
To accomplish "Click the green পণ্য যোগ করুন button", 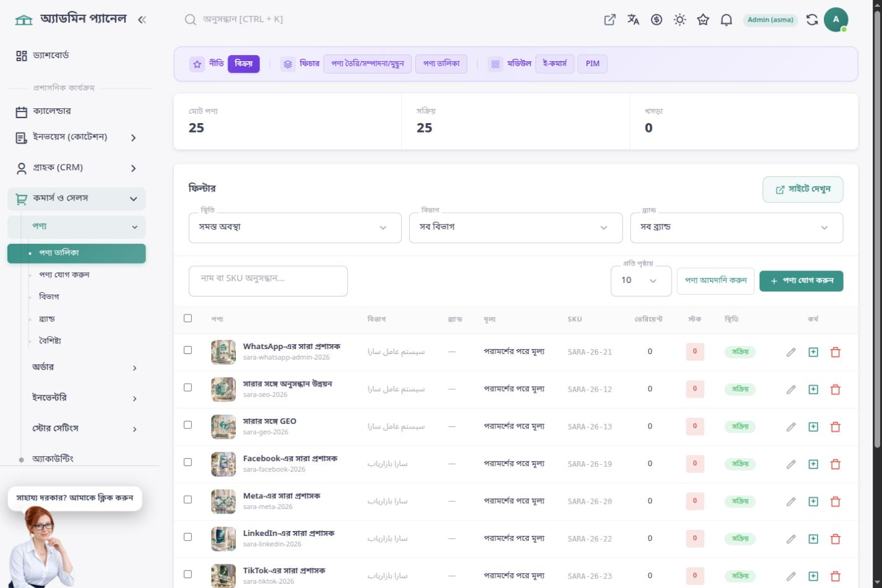I will click(802, 280).
